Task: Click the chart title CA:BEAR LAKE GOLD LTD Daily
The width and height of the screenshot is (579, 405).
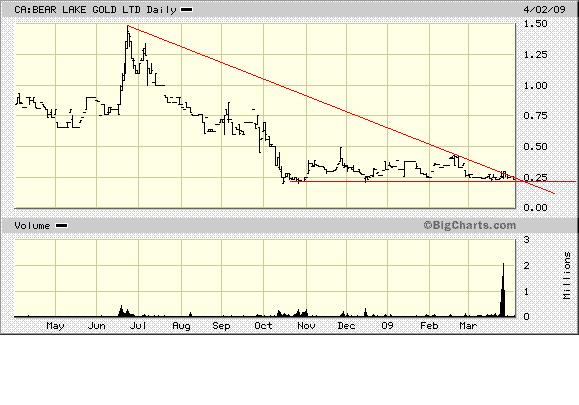Action: coord(95,10)
